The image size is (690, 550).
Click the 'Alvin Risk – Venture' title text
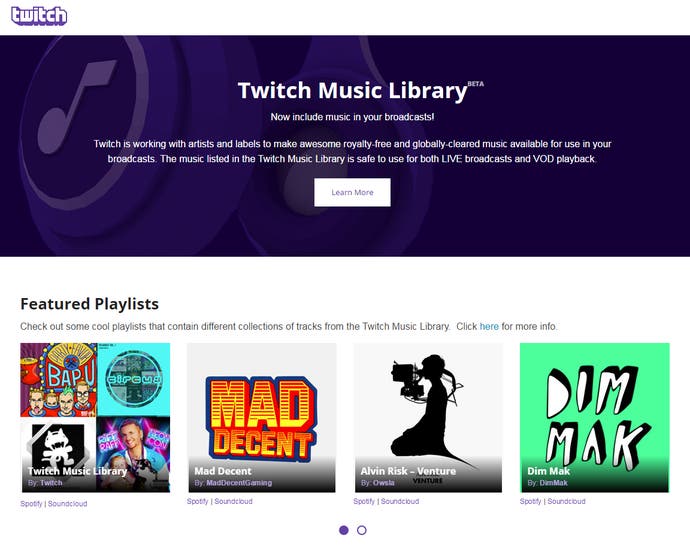tap(408, 471)
